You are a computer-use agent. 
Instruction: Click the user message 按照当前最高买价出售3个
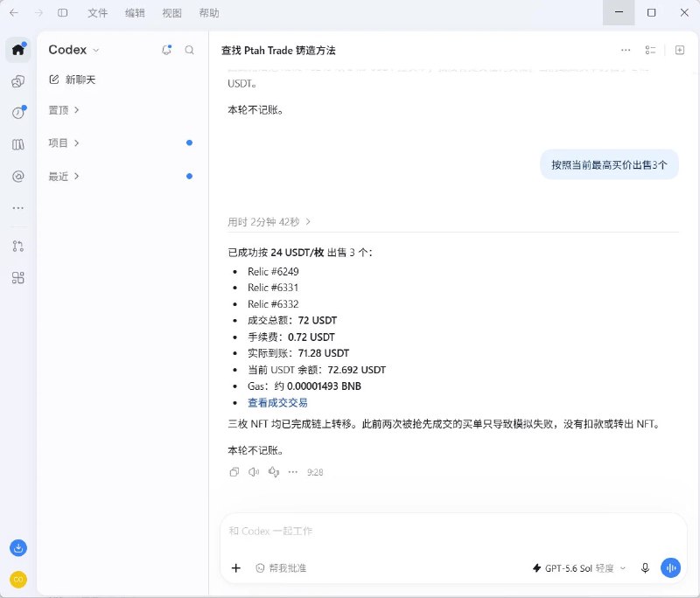(x=609, y=165)
